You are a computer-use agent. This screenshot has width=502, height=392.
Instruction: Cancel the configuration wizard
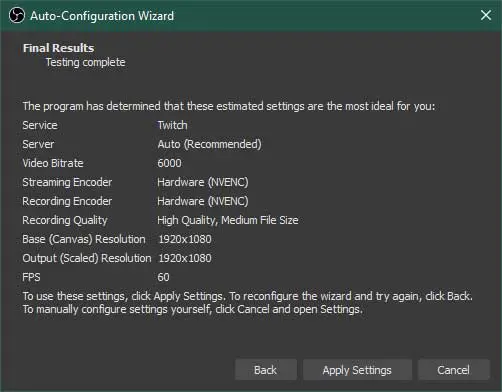pyautogui.click(x=453, y=370)
